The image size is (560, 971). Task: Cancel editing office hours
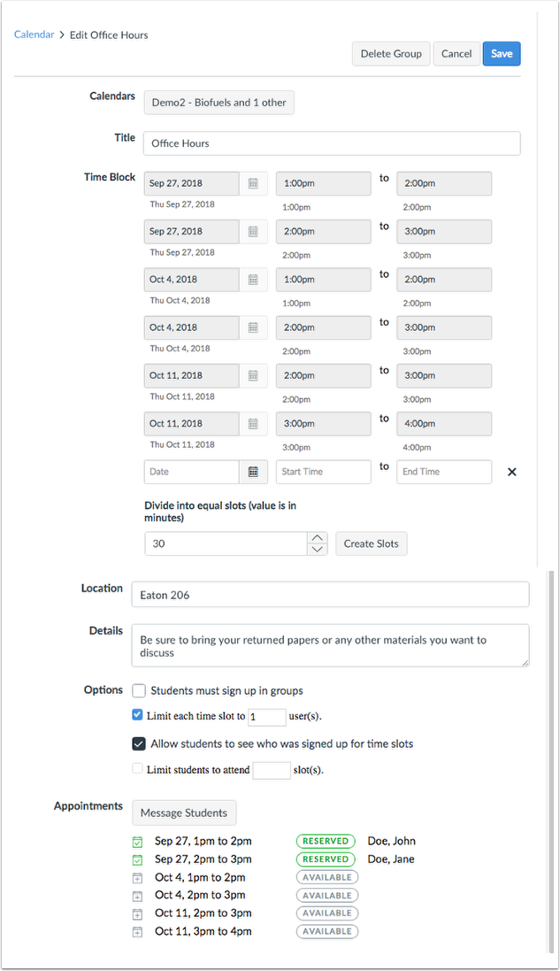click(x=456, y=54)
